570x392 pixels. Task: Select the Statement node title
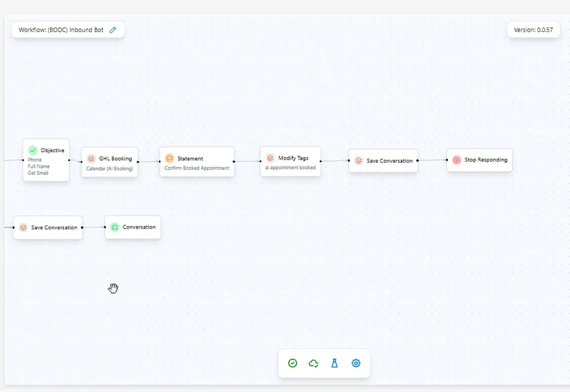(190, 158)
